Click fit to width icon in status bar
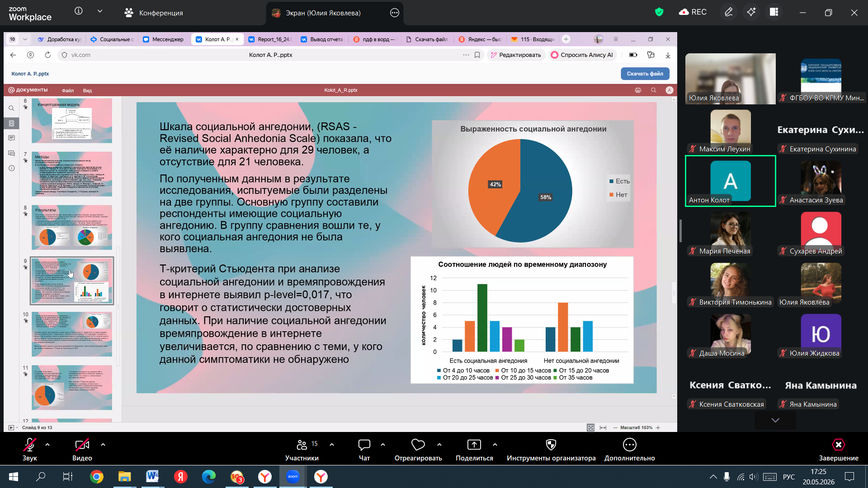The width and height of the screenshot is (868, 488). click(x=603, y=427)
